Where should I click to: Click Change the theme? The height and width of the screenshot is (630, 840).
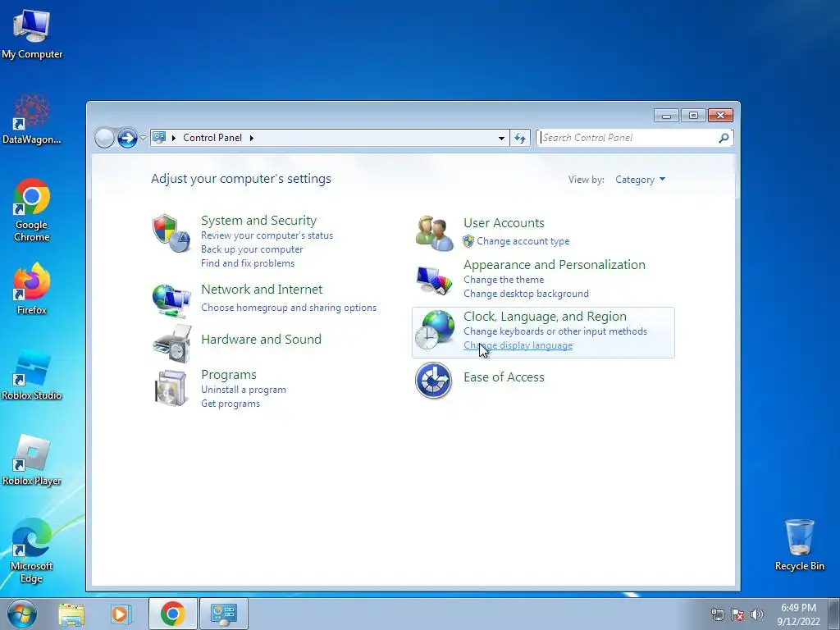click(x=504, y=280)
